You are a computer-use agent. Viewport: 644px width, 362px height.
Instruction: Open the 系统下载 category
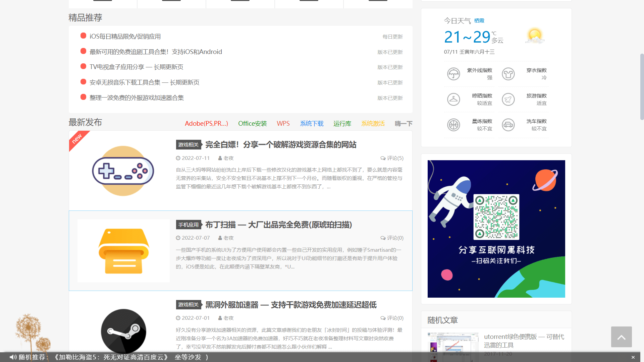tap(312, 123)
